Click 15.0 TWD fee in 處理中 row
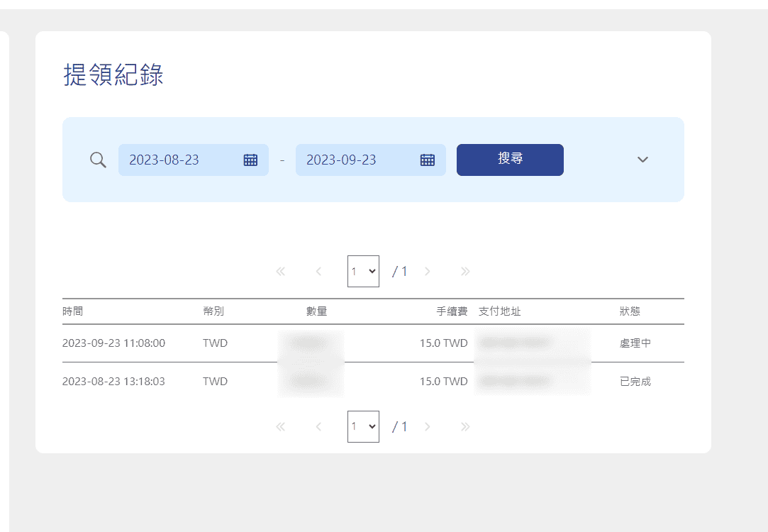The width and height of the screenshot is (768, 532). coord(443,343)
